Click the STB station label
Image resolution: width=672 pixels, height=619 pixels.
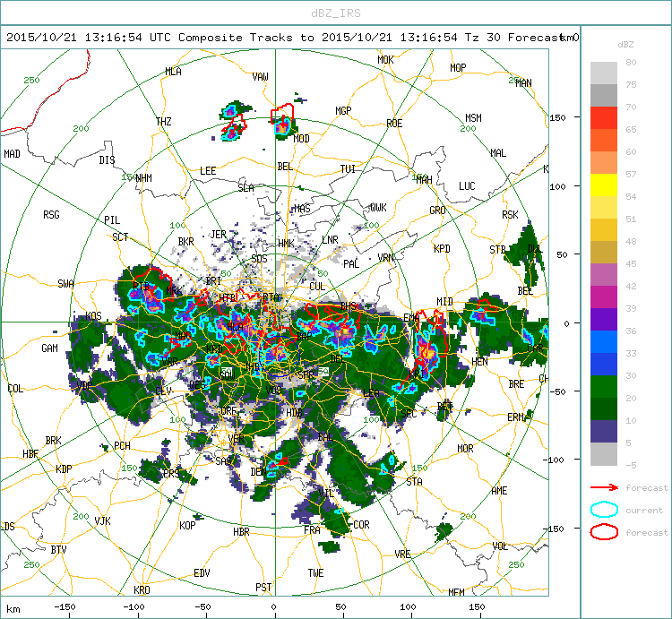pos(497,249)
